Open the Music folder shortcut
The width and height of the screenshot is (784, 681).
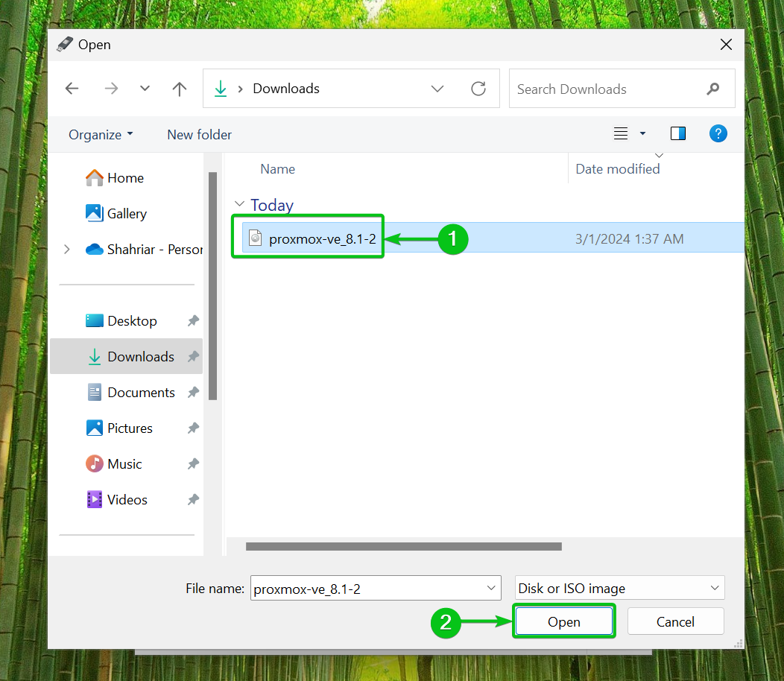point(114,464)
